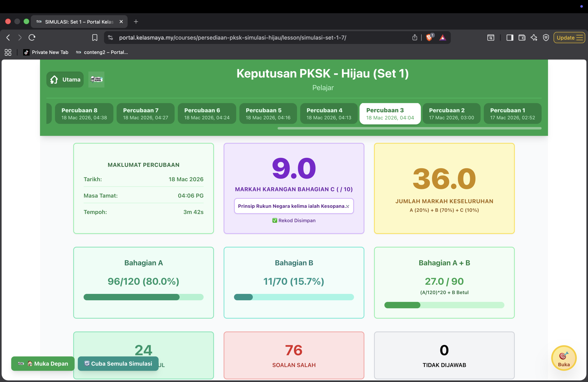Click the Bahagian A + B progress bar
This screenshot has width=588, height=382.
pos(444,305)
